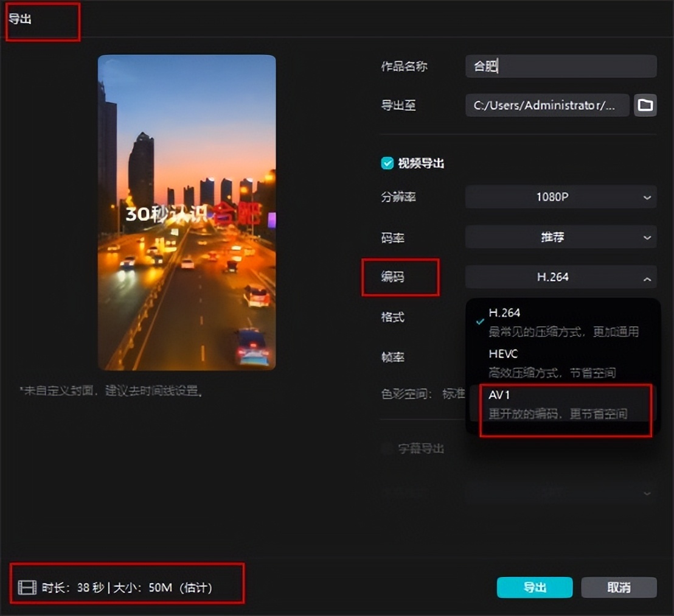Viewport: 674px width, 616px height.
Task: Click the export path field C:/Users/Administrator
Action: click(546, 105)
